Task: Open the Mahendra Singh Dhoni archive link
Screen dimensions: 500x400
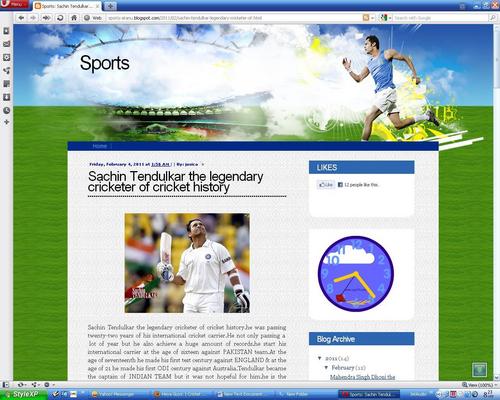Action: (x=362, y=377)
